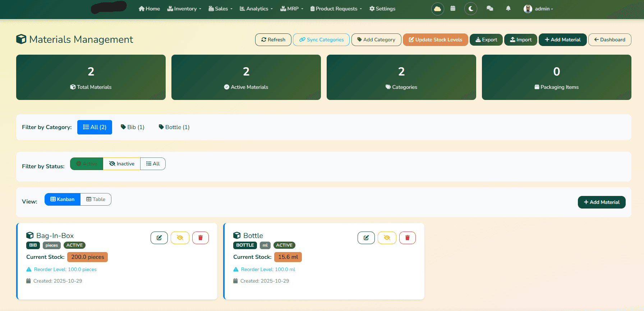Expand the Sales dropdown menu

pyautogui.click(x=221, y=9)
